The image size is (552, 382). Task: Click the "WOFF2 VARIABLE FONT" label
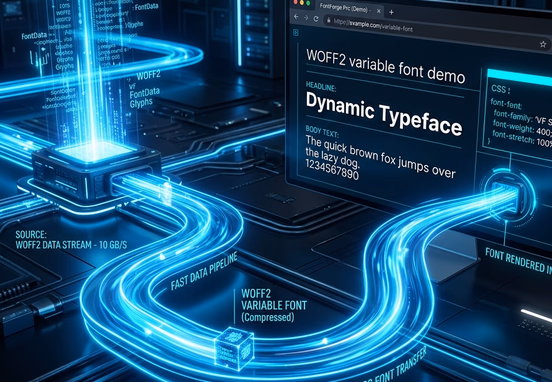pyautogui.click(x=274, y=300)
